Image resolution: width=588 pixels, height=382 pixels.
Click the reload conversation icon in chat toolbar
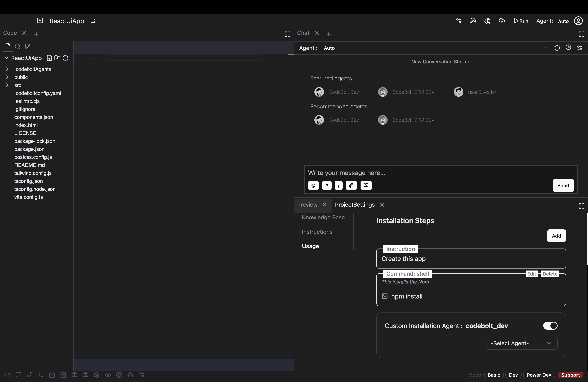click(x=557, y=48)
